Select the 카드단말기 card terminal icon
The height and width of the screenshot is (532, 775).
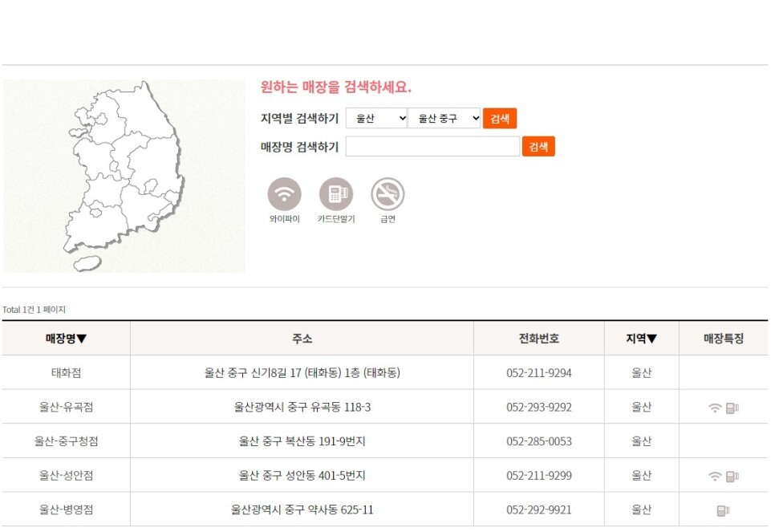click(x=336, y=194)
